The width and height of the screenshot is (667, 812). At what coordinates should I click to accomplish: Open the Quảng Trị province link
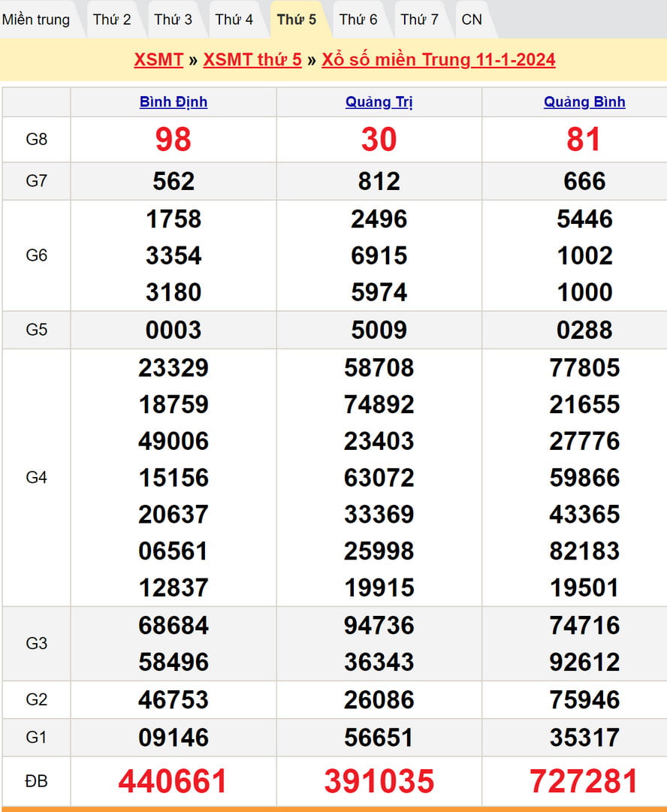tap(379, 102)
